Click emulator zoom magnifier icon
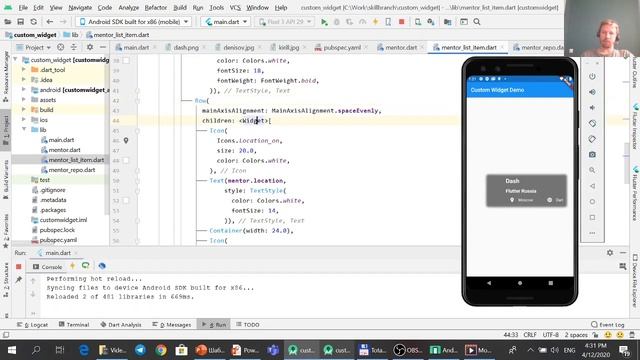This screenshot has height=360, width=640. coord(592,170)
